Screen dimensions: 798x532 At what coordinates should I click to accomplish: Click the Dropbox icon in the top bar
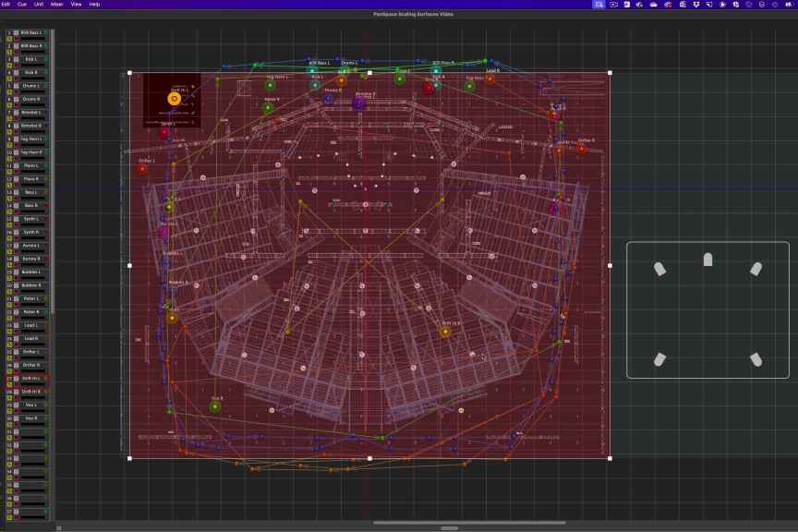(695, 4)
